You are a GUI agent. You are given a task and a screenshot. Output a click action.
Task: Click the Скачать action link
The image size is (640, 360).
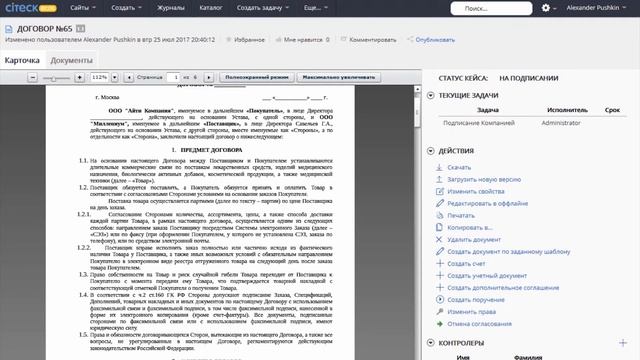pos(459,167)
